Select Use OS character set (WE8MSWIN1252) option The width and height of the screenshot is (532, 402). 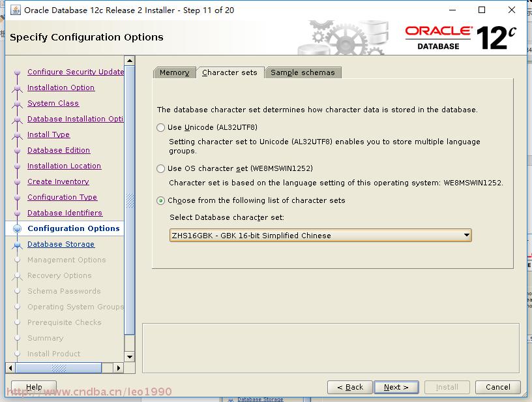[160, 169]
